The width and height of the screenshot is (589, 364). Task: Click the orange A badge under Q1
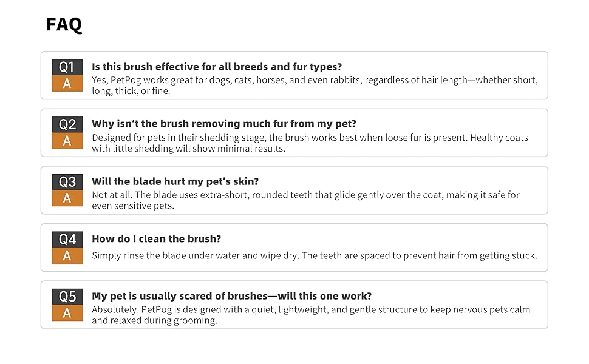coord(67,84)
